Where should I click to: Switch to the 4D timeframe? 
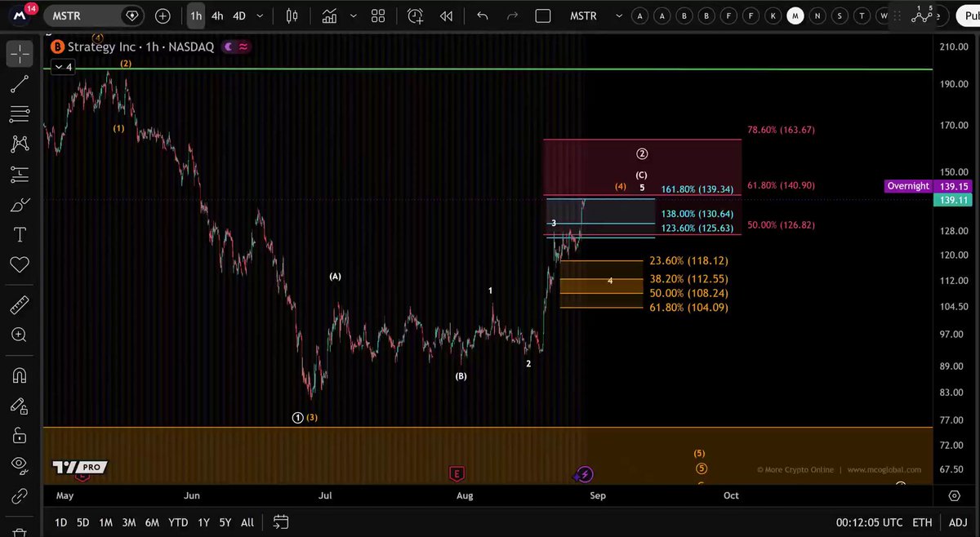(238, 16)
